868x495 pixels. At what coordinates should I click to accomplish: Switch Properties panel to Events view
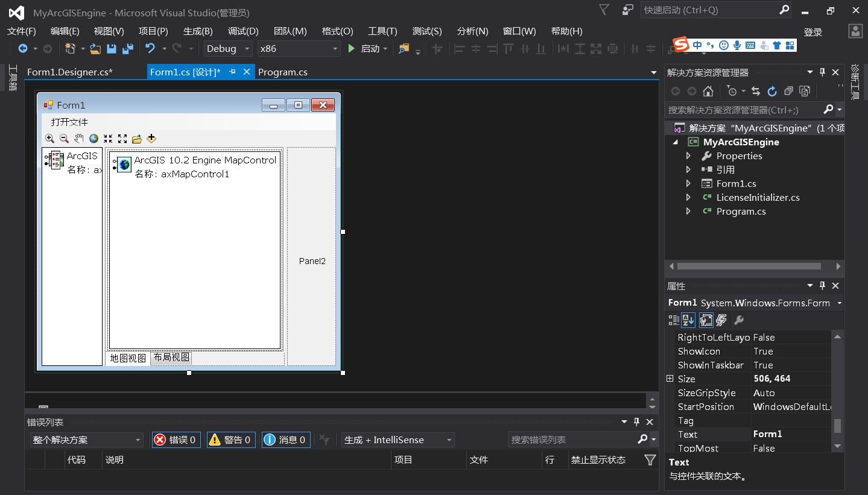coord(721,320)
